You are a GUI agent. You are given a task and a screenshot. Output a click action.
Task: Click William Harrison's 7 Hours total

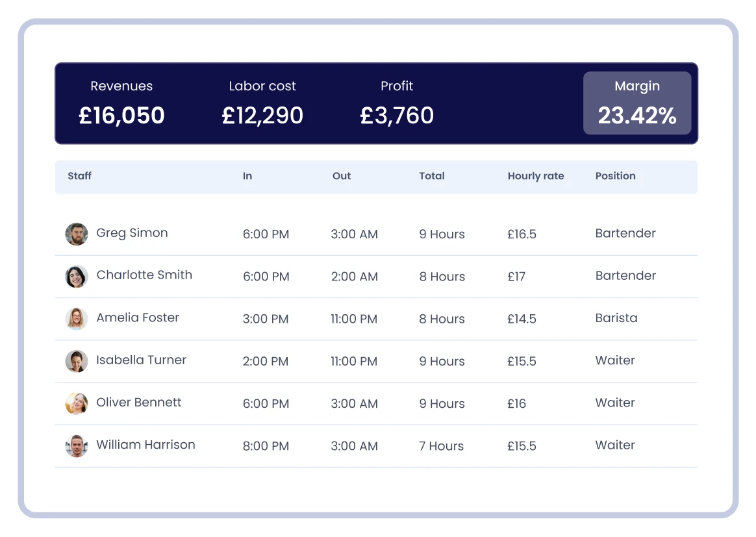pyautogui.click(x=441, y=446)
